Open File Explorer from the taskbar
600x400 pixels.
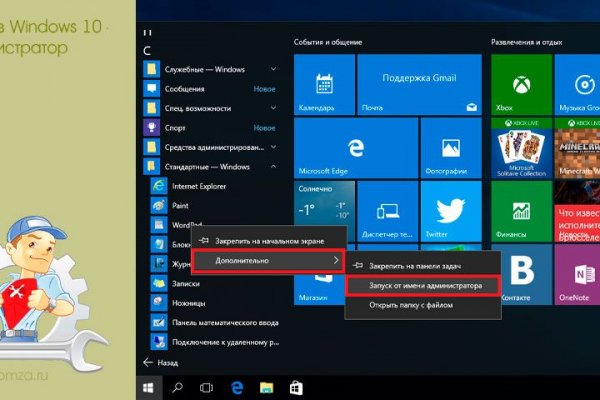(x=268, y=386)
